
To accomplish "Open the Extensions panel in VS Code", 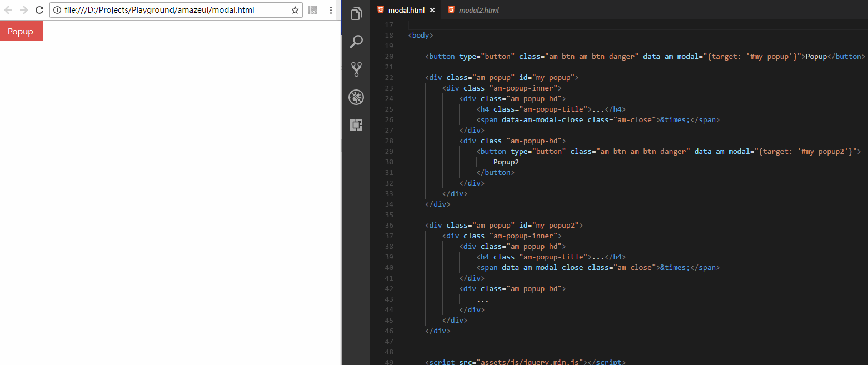I will (x=356, y=125).
